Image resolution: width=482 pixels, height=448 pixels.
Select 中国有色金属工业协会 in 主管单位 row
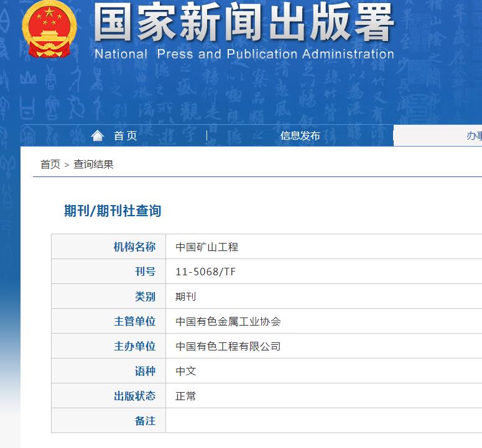(x=228, y=321)
